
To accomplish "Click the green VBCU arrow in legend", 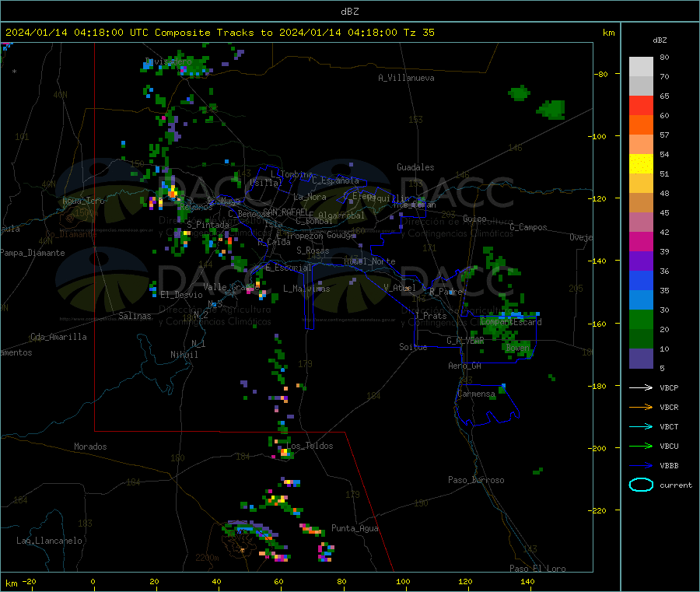I will pos(641,446).
